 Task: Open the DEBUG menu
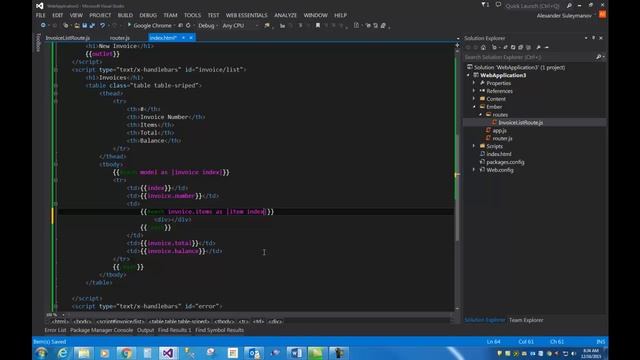click(x=148, y=15)
